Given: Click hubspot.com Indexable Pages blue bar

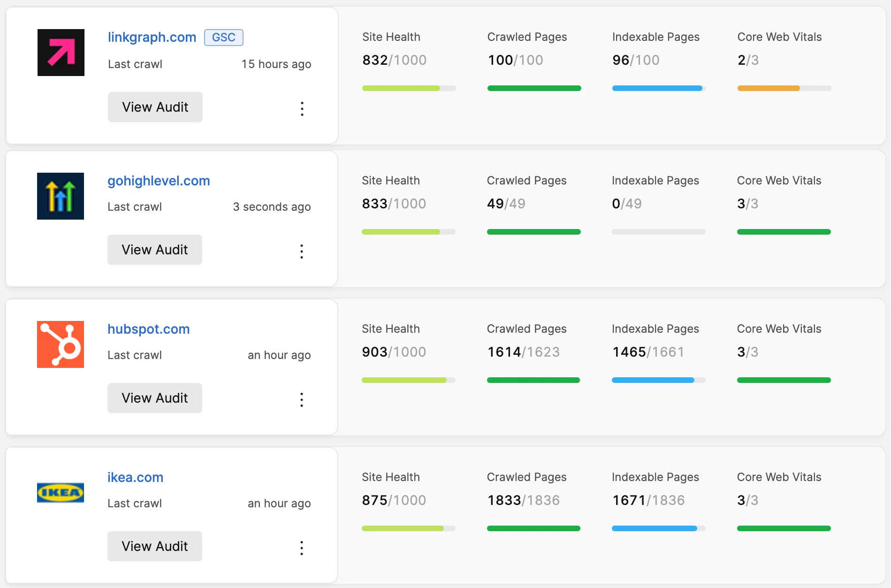Looking at the screenshot, I should (659, 380).
